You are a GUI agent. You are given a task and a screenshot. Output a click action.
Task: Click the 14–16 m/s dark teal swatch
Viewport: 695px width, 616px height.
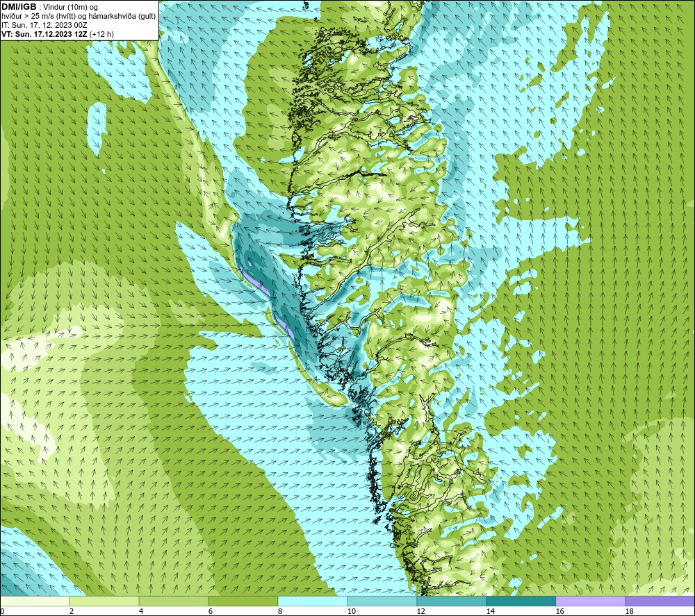521,601
